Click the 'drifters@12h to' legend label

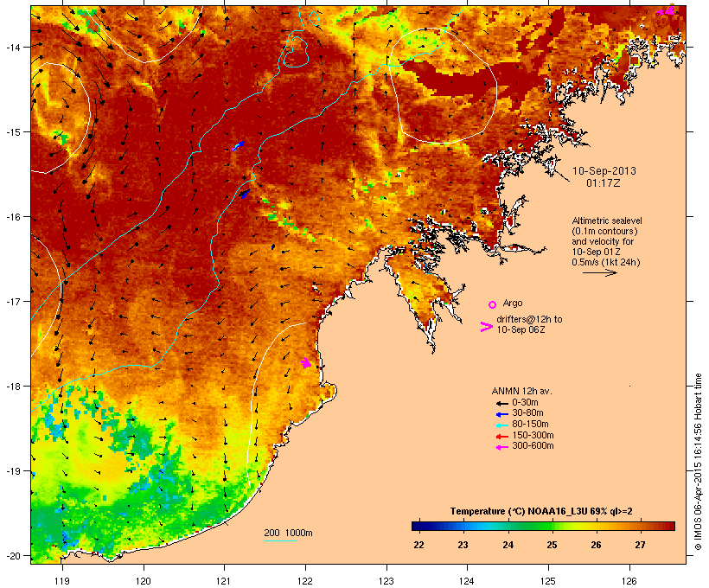pyautogui.click(x=529, y=319)
